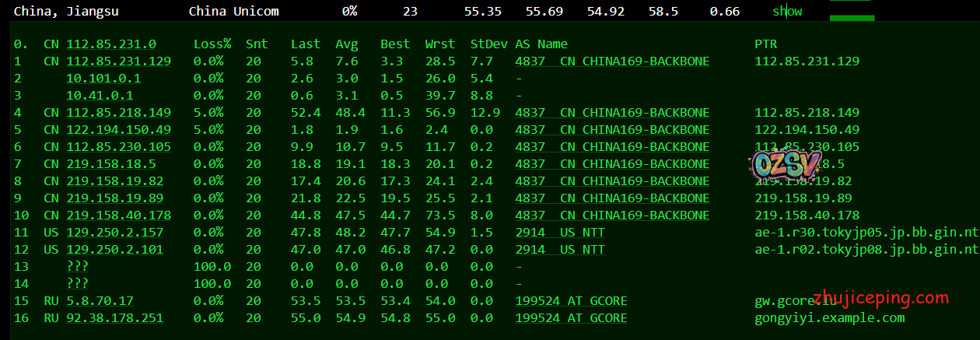Image resolution: width=980 pixels, height=340 pixels.
Task: Open IP link 219.158.18.5
Action: tap(111, 164)
